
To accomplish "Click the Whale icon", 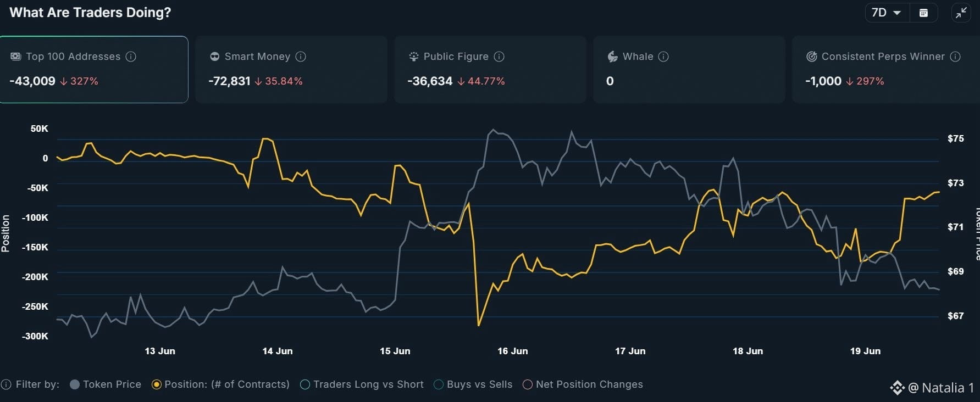I will point(612,57).
